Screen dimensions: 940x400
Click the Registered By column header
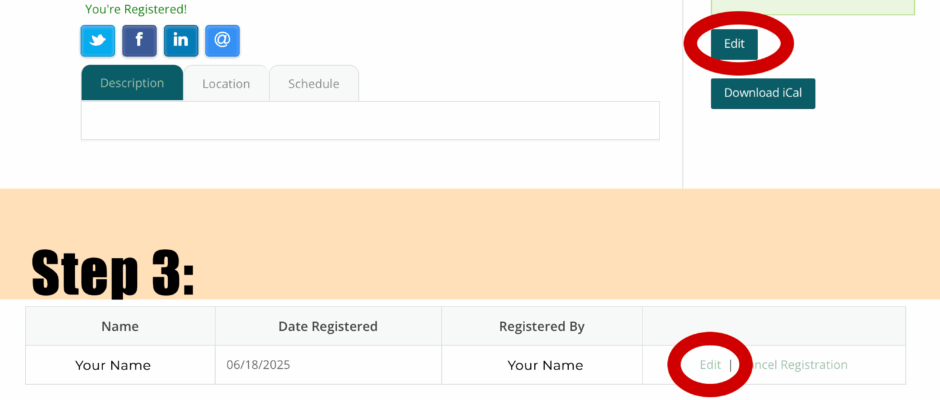[x=542, y=326]
